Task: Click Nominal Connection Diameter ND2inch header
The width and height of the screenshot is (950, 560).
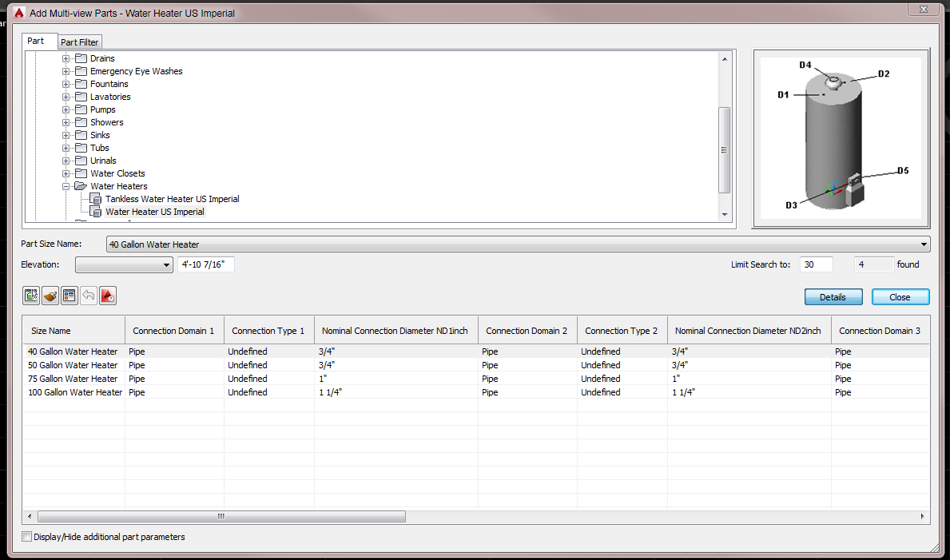Action: coord(749,330)
